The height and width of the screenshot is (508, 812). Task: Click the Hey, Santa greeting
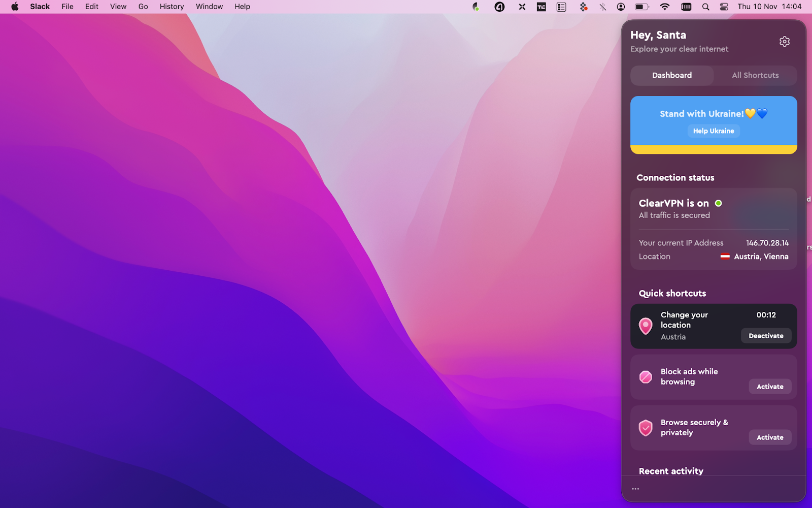pos(658,35)
